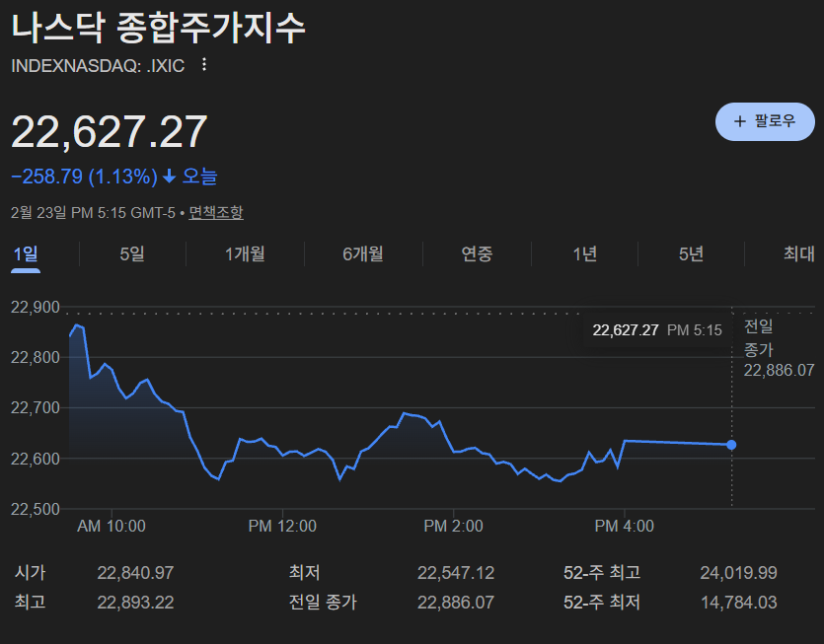Click the 전일 종가 22,886.07 label beside the chart
The width and height of the screenshot is (824, 644).
(x=778, y=349)
